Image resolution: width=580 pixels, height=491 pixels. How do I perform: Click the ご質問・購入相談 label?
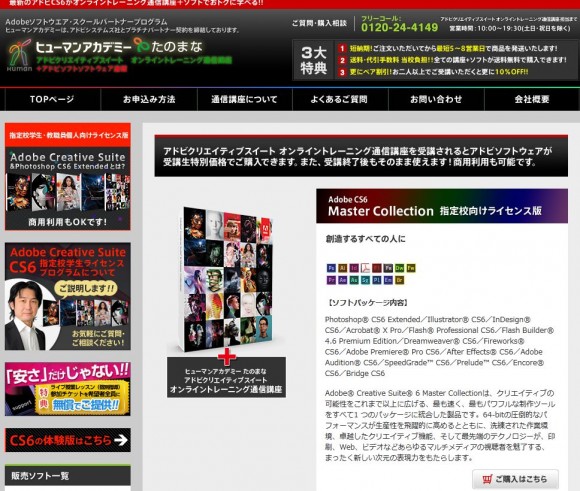[319, 23]
